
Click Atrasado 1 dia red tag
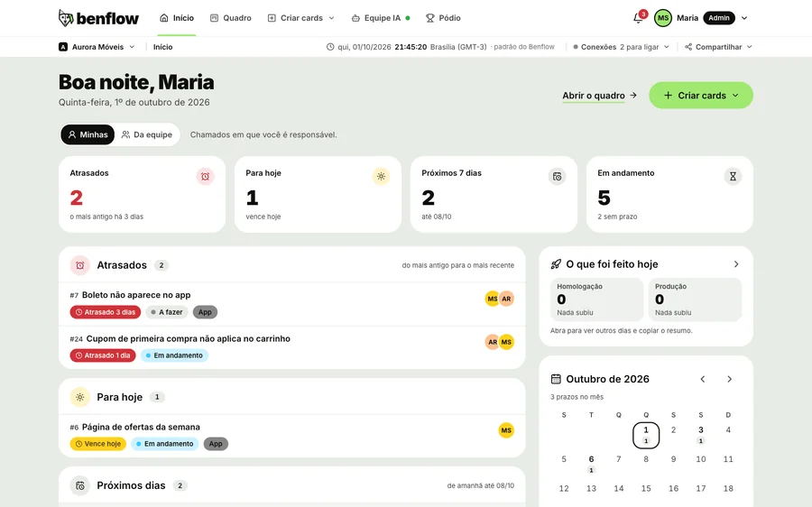point(103,355)
